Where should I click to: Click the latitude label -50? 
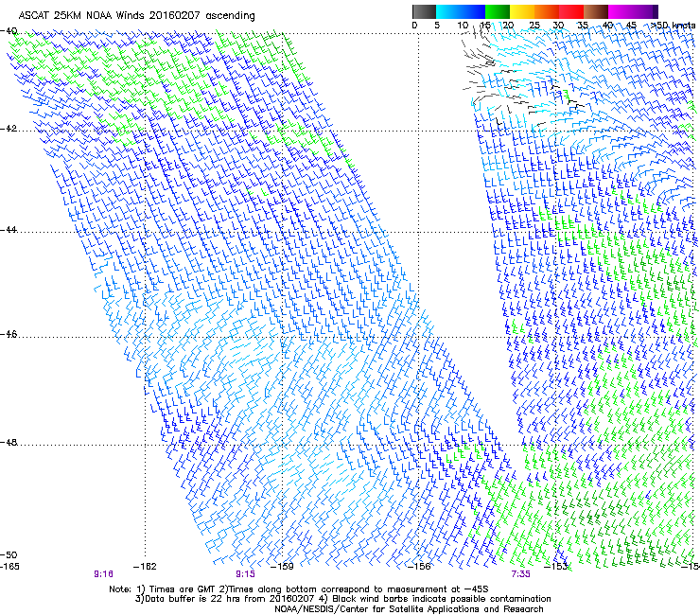pyautogui.click(x=9, y=555)
